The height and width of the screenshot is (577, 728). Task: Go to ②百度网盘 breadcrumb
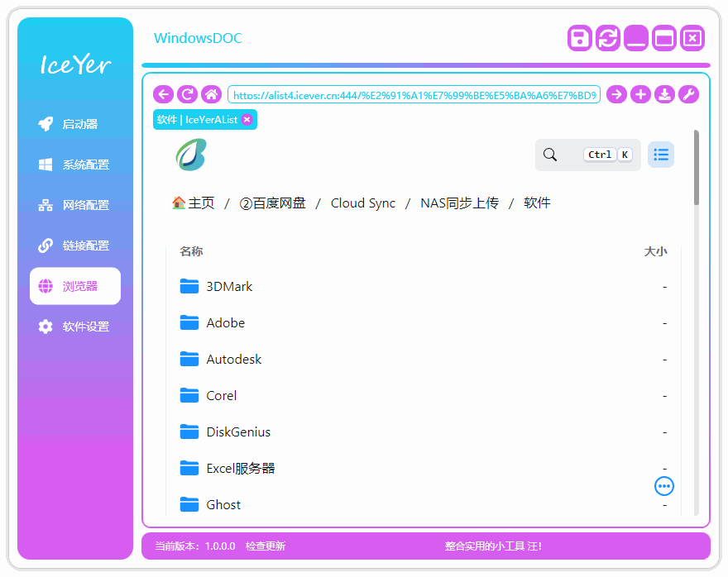click(272, 203)
